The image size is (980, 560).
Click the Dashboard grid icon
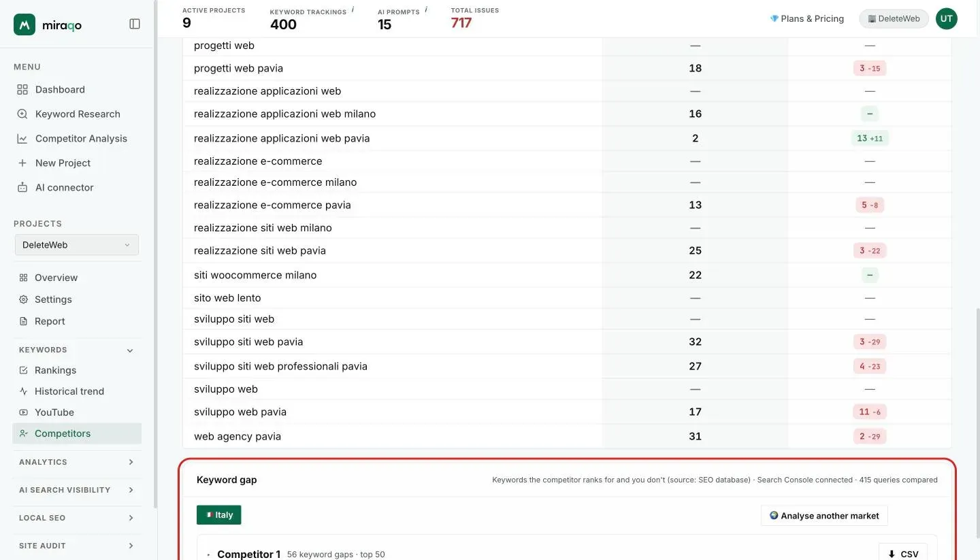[22, 89]
